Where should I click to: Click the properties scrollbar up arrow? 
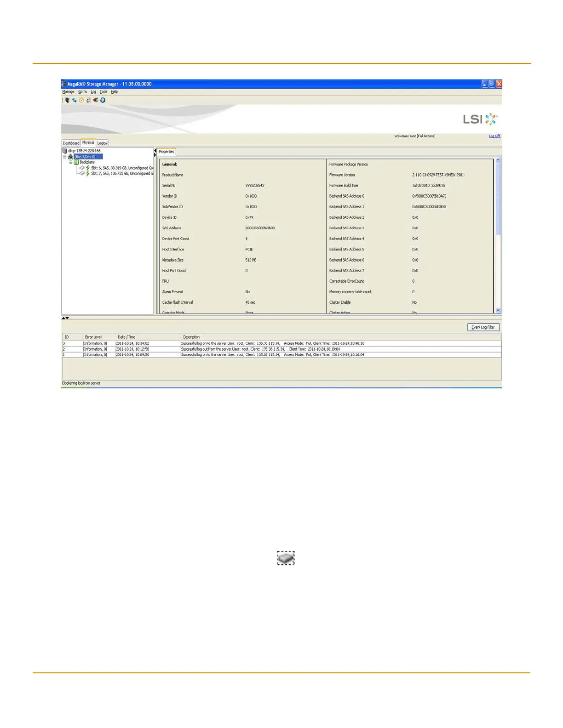click(498, 160)
